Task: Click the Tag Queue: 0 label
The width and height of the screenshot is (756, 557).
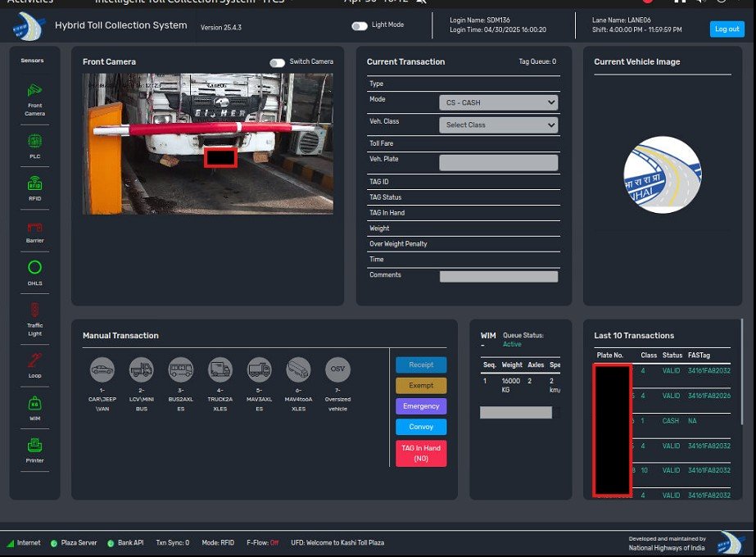Action: point(537,61)
